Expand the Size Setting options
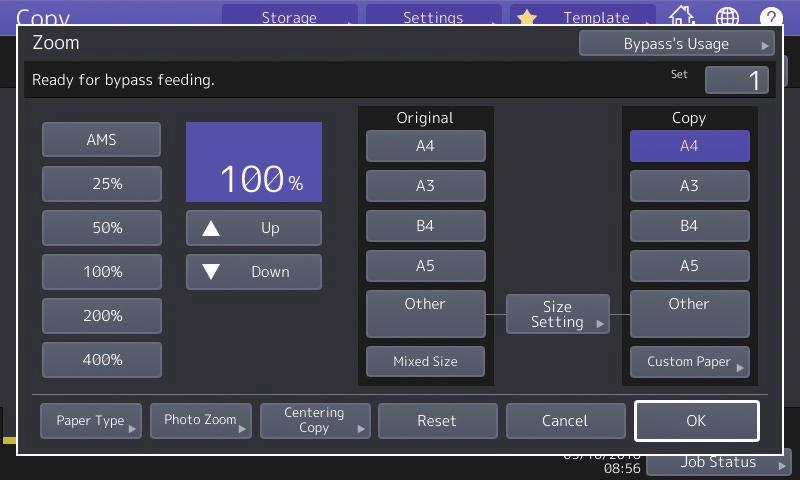800x480 pixels. (557, 314)
